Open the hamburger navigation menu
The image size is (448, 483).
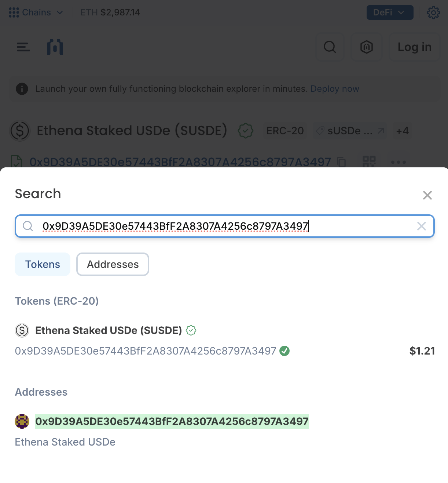click(23, 47)
